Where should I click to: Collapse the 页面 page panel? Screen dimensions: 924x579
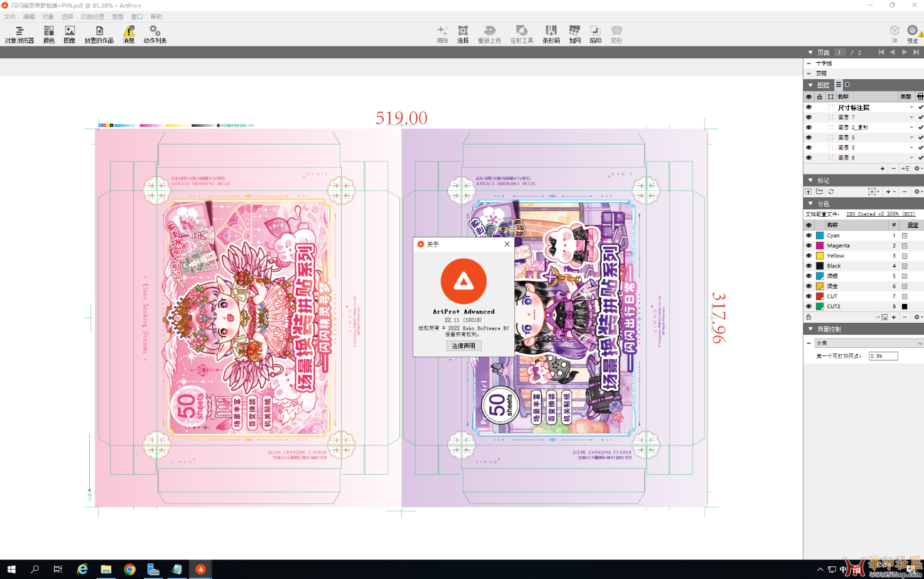810,52
